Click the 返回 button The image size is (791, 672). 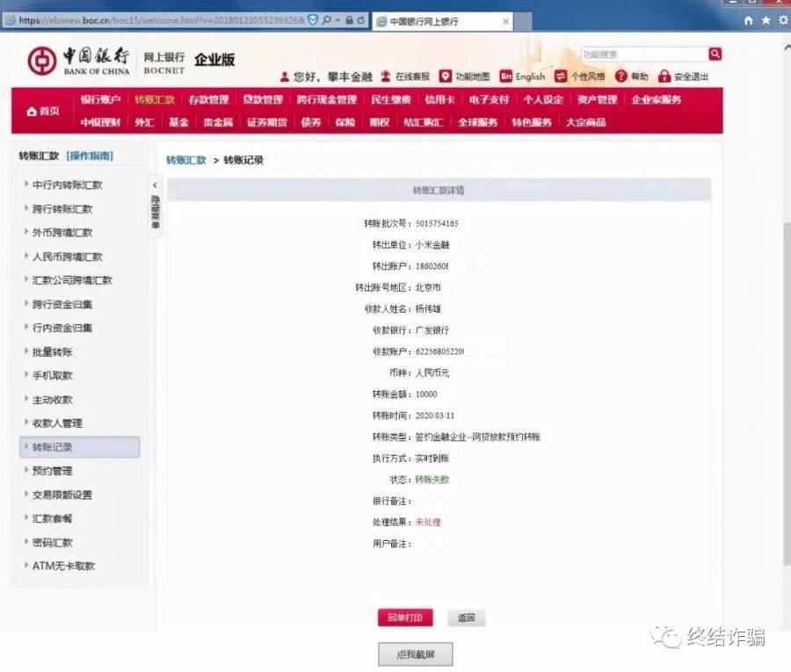coord(466,618)
